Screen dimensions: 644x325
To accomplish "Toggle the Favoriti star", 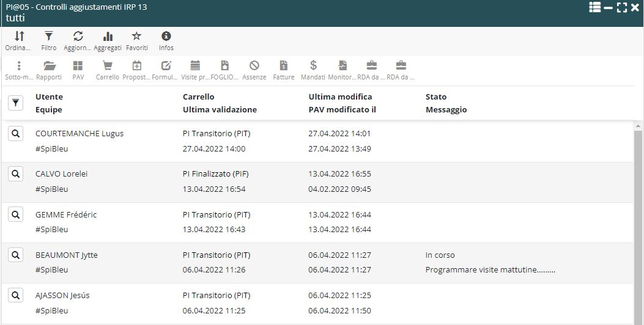I will tap(137, 41).
